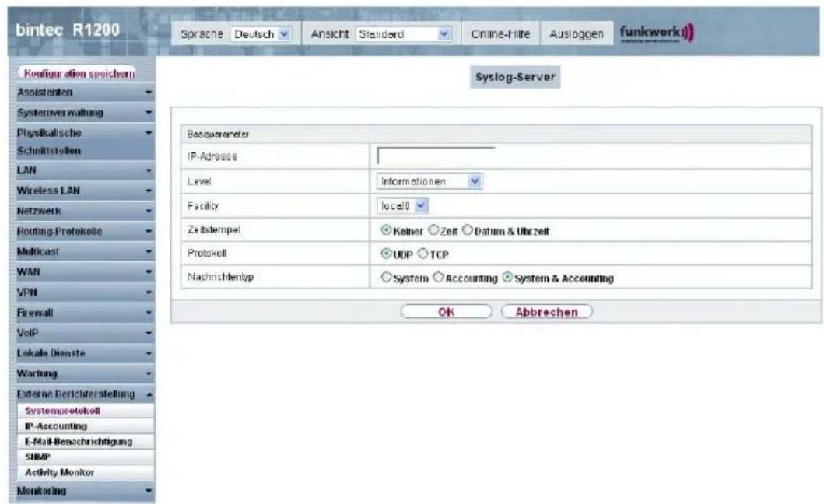824x504 pixels.
Task: Select System message type radio
Action: [x=386, y=277]
